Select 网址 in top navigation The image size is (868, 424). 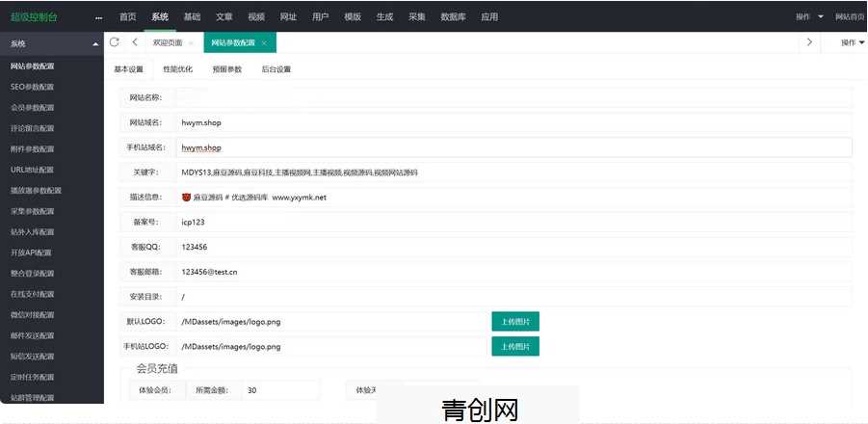[x=288, y=16]
